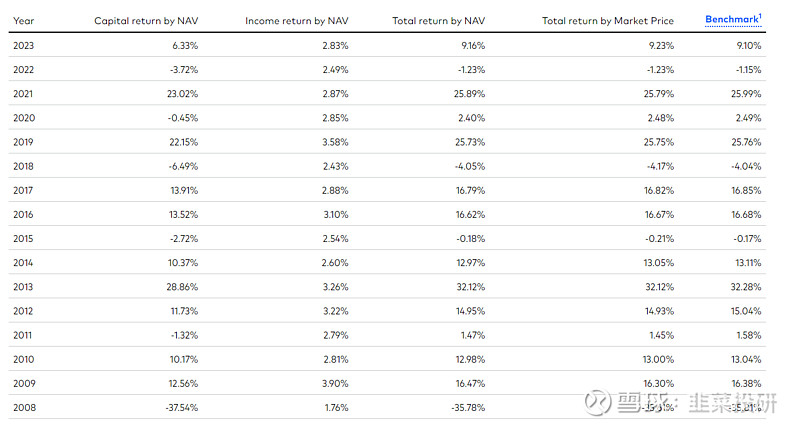Click the 2013 benchmark value 32.28%

[745, 286]
